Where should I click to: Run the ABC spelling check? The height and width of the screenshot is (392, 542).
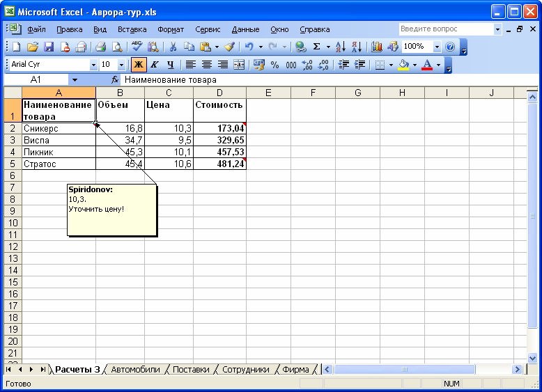pos(137,47)
